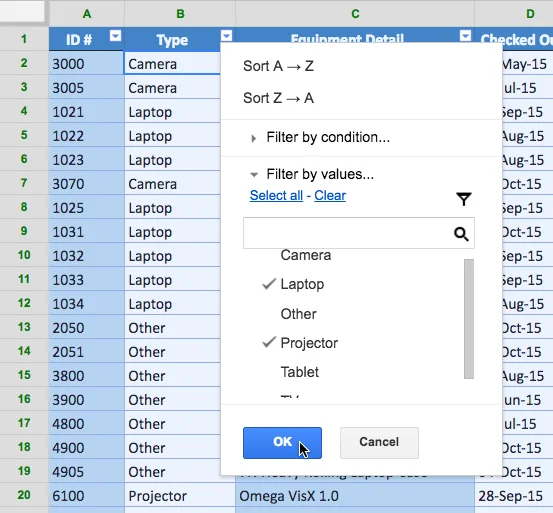Click the magnifying glass search icon
553x513 pixels.
tap(461, 234)
